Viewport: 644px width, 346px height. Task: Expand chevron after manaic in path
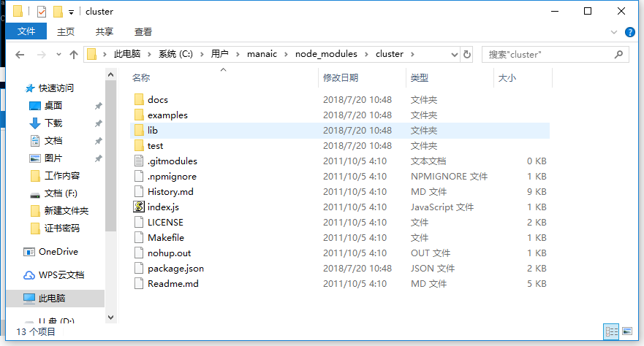[286, 54]
